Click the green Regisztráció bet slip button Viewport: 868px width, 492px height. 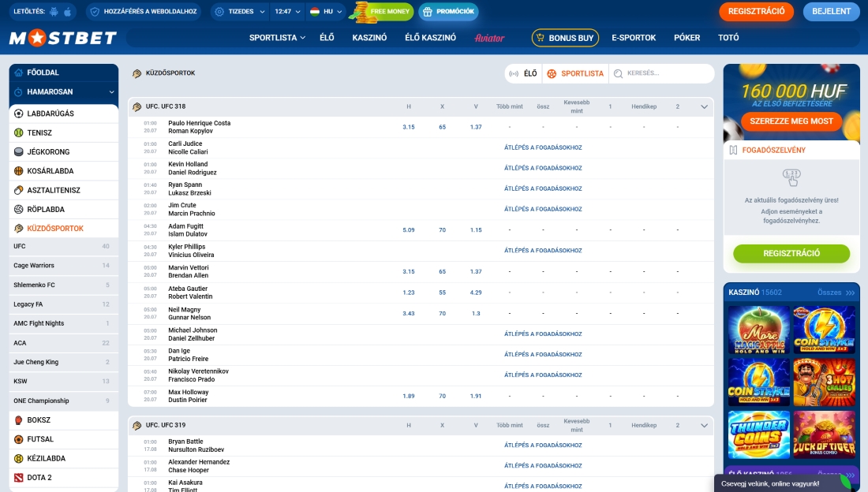tap(791, 253)
